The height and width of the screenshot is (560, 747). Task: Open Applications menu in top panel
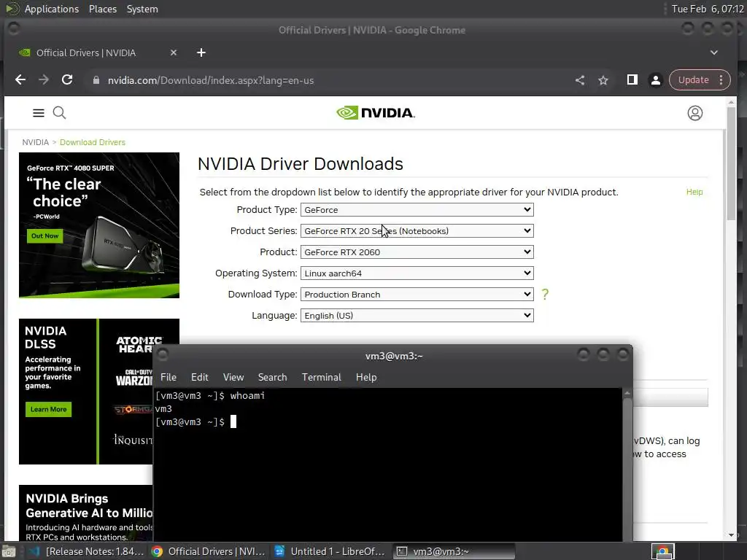(52, 9)
